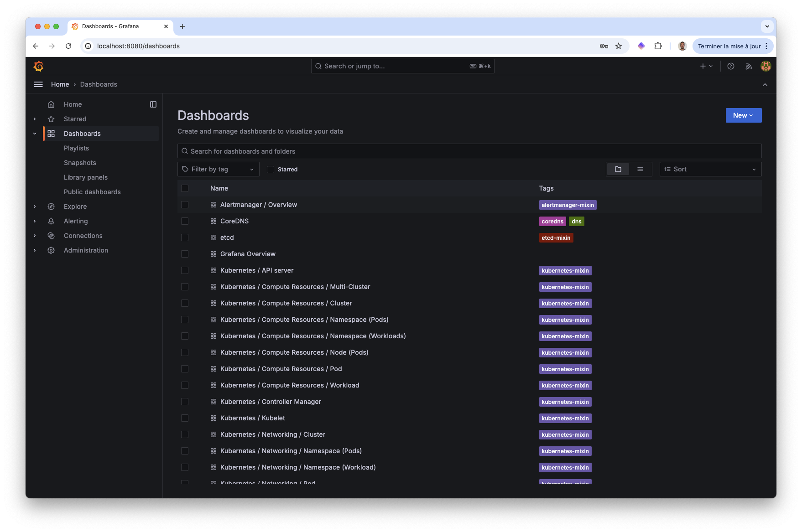The width and height of the screenshot is (802, 532).
Task: Enable the Starred filter checkbox
Action: tap(271, 169)
